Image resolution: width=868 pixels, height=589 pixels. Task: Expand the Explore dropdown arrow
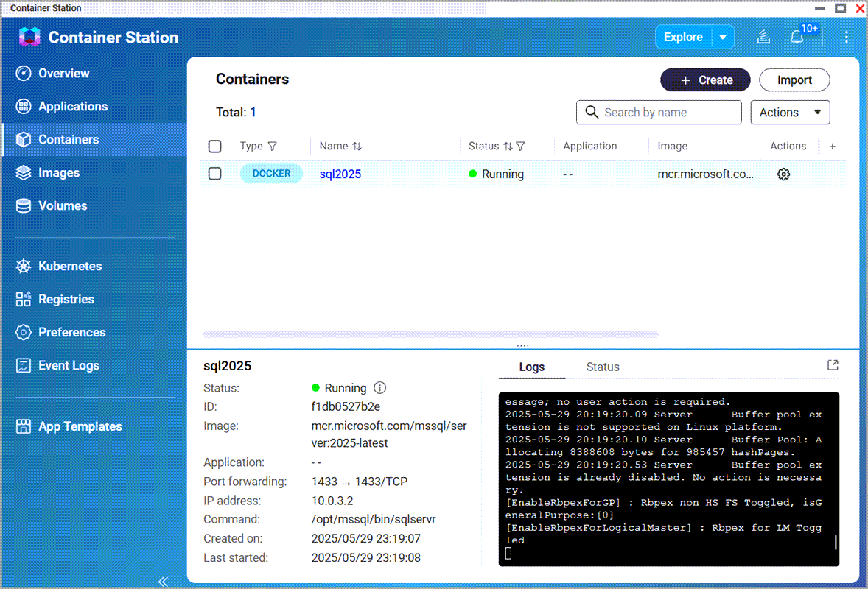click(x=723, y=37)
